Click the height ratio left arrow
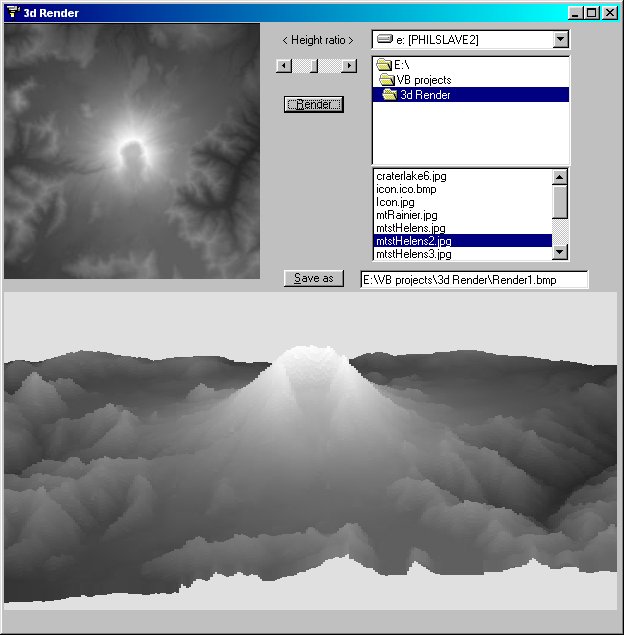This screenshot has height=635, width=624. point(284,66)
